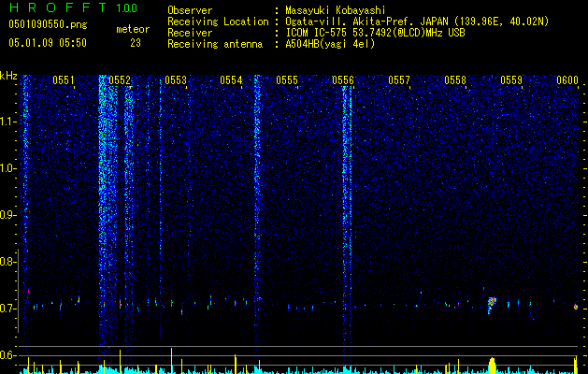Click the 'meteor' label text
This screenshot has width=588, height=374.
(x=133, y=29)
